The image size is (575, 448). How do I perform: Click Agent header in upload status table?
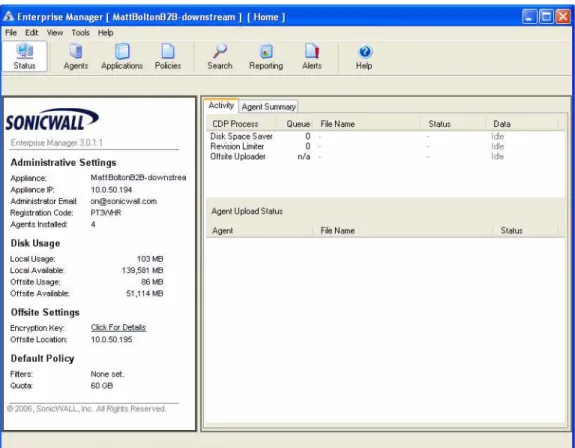tap(259, 231)
